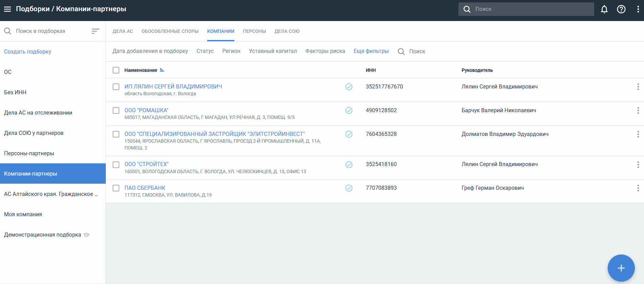
Task: Click status checkmark icon for ООО "РОМАШКА"
Action: coord(349,110)
